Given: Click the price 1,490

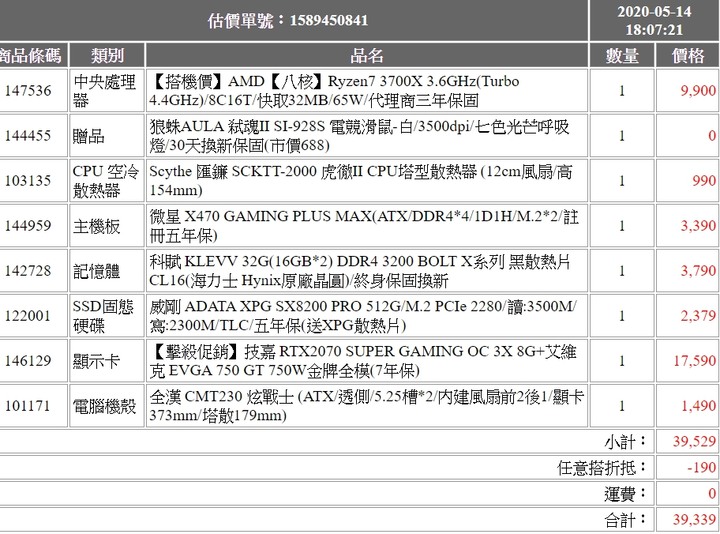Looking at the screenshot, I should (x=698, y=405).
